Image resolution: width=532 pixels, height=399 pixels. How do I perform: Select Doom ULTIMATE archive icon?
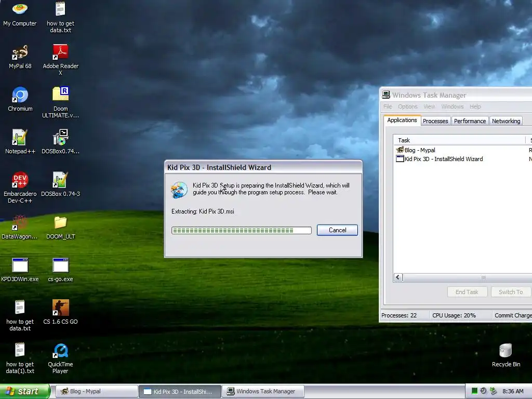[x=60, y=102]
